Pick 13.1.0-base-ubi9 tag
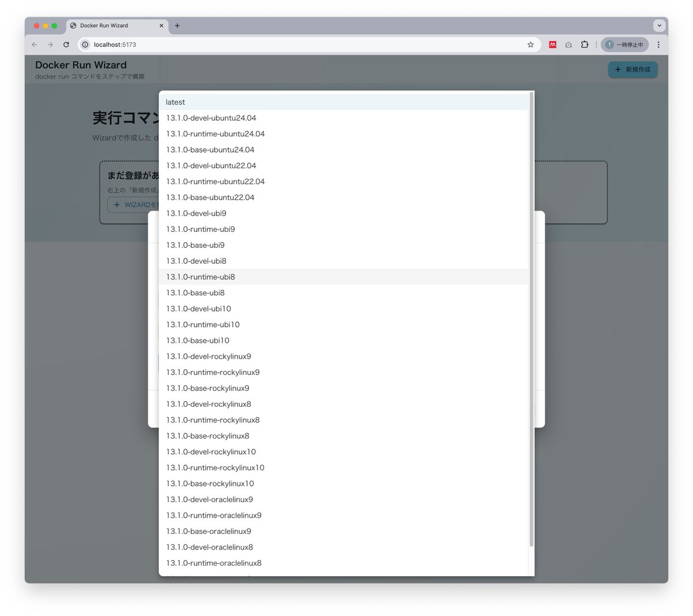 344,245
